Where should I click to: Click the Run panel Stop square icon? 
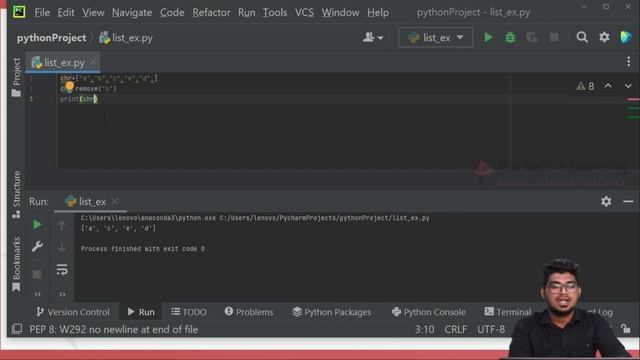37,274
